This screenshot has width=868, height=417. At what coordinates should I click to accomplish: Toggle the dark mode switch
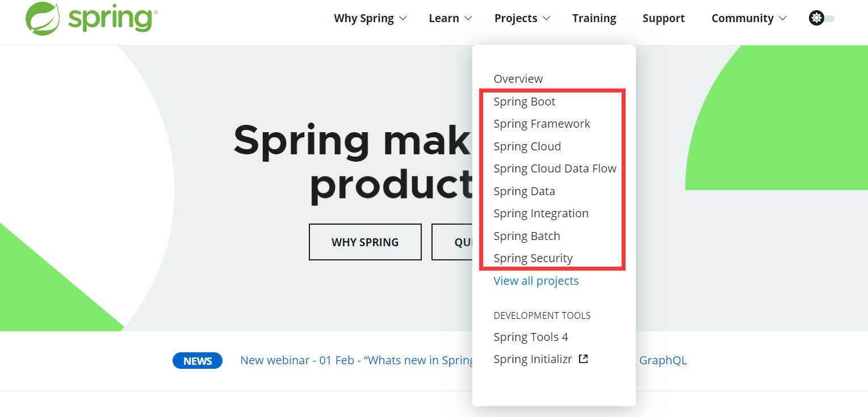point(821,18)
